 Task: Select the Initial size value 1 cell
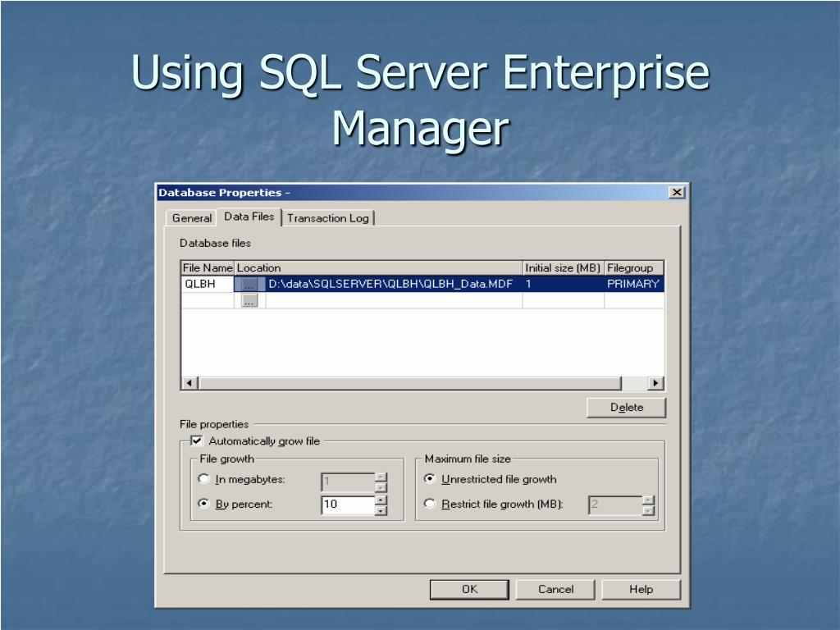(x=563, y=284)
